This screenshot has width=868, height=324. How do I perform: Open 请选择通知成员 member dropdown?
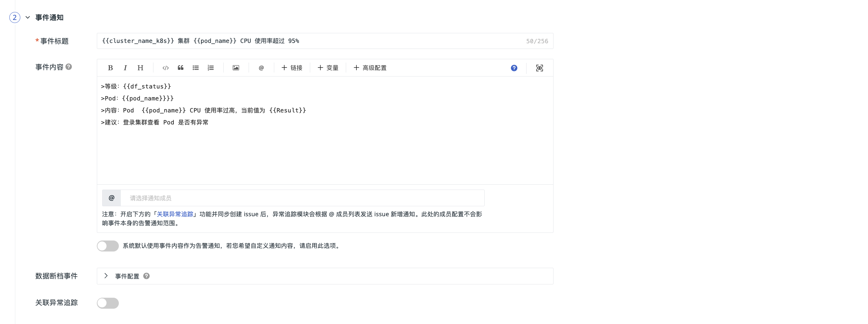(302, 198)
